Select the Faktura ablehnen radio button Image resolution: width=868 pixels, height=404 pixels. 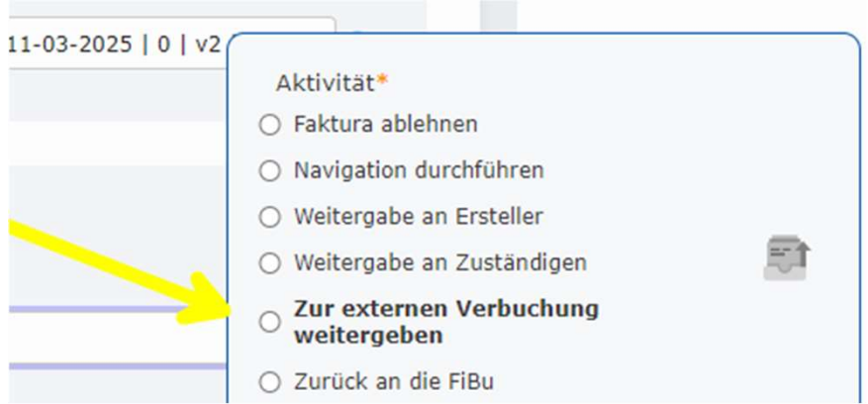pyautogui.click(x=269, y=126)
